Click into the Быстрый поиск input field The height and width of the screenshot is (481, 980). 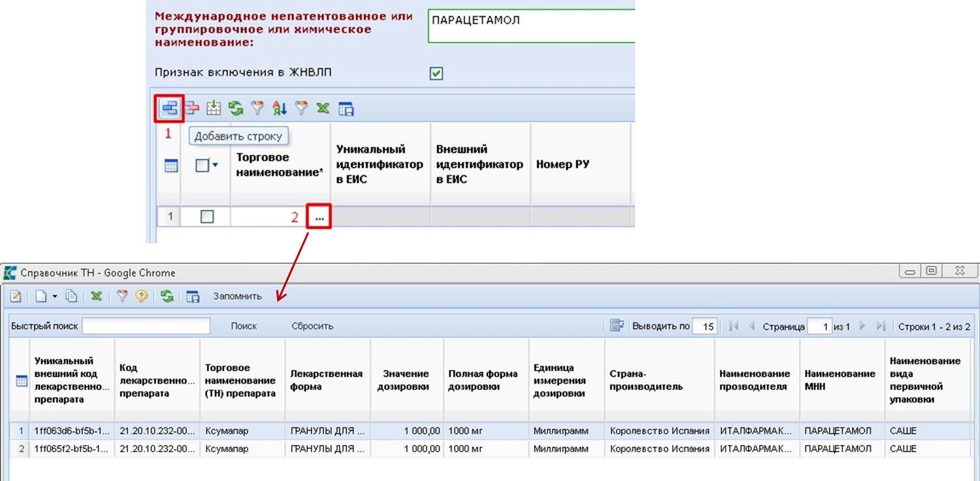(146, 325)
